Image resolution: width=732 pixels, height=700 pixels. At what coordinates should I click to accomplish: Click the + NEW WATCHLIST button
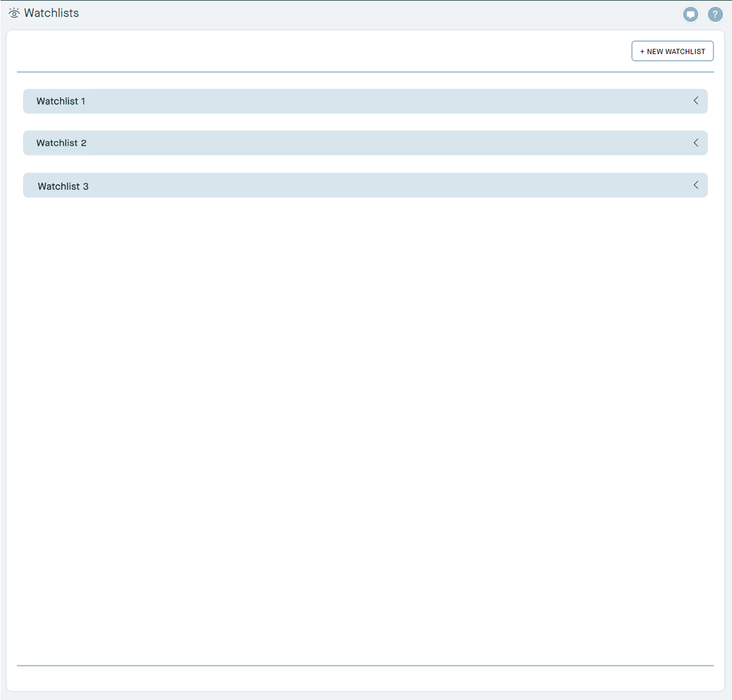[x=672, y=51]
